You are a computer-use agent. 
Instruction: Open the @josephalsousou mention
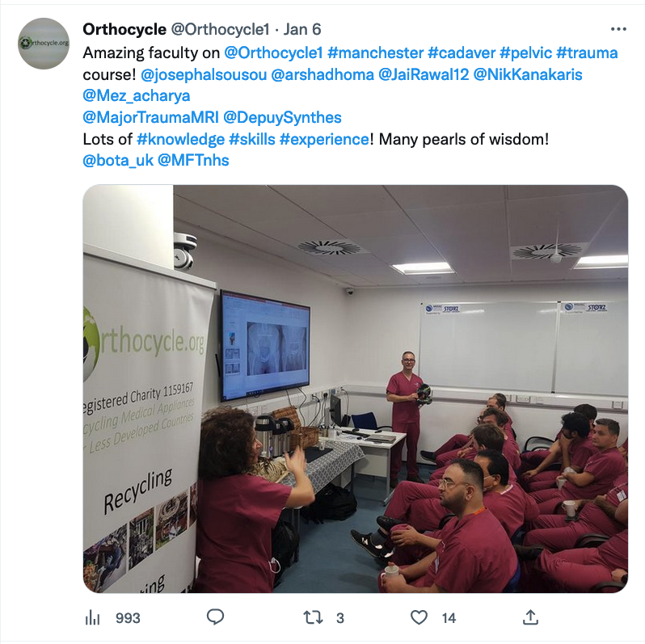204,74
